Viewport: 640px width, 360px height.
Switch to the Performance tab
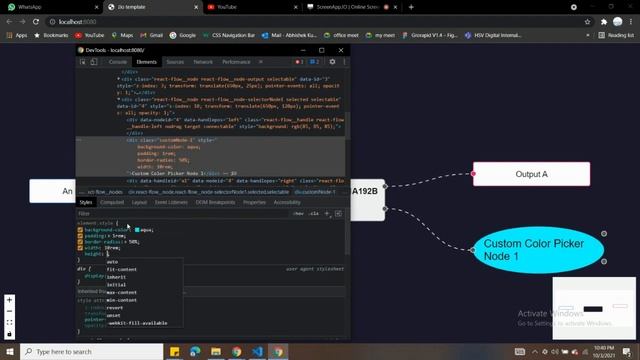tap(236, 62)
